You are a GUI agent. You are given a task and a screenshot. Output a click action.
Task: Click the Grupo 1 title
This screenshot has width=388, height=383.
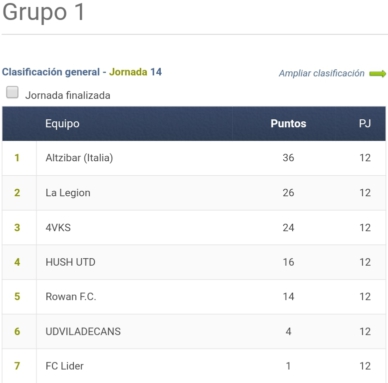(43, 12)
